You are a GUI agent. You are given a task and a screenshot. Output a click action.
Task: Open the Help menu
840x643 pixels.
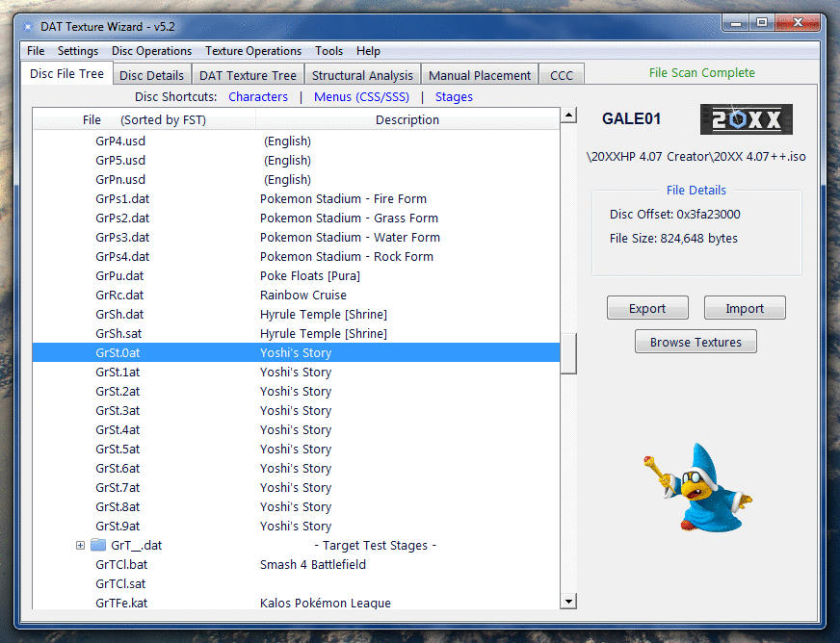tap(369, 51)
